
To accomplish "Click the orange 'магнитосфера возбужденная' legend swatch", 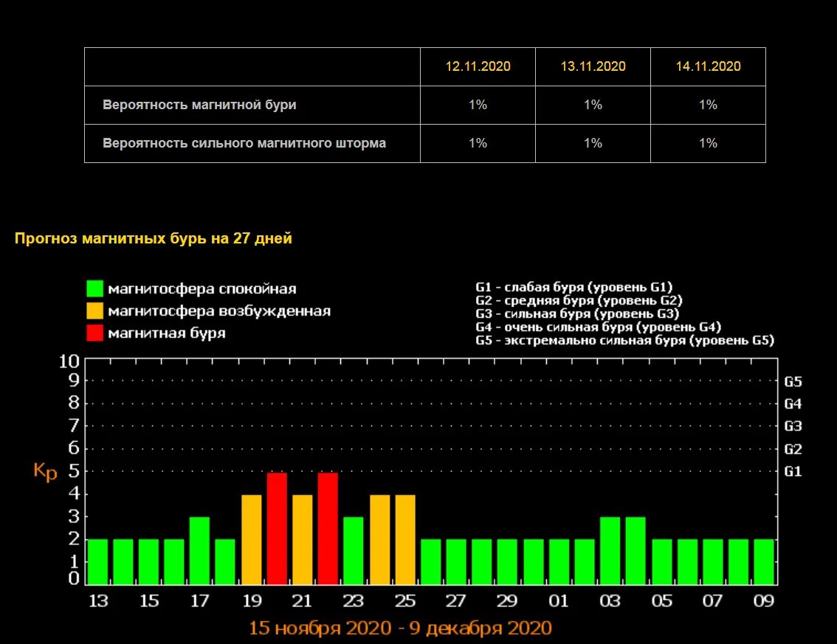I will 94,311.
